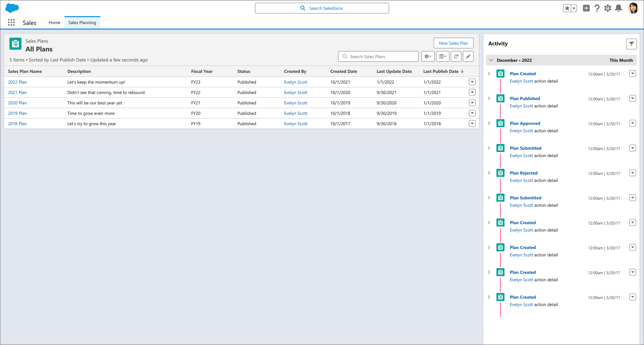
Task: Click the Salesforce favorites star icon
Action: point(567,8)
